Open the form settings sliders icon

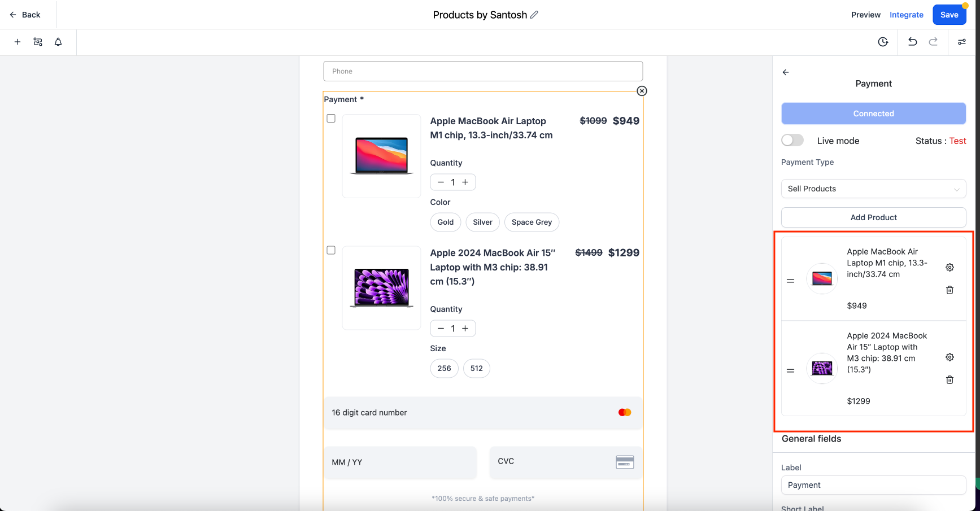tap(961, 42)
